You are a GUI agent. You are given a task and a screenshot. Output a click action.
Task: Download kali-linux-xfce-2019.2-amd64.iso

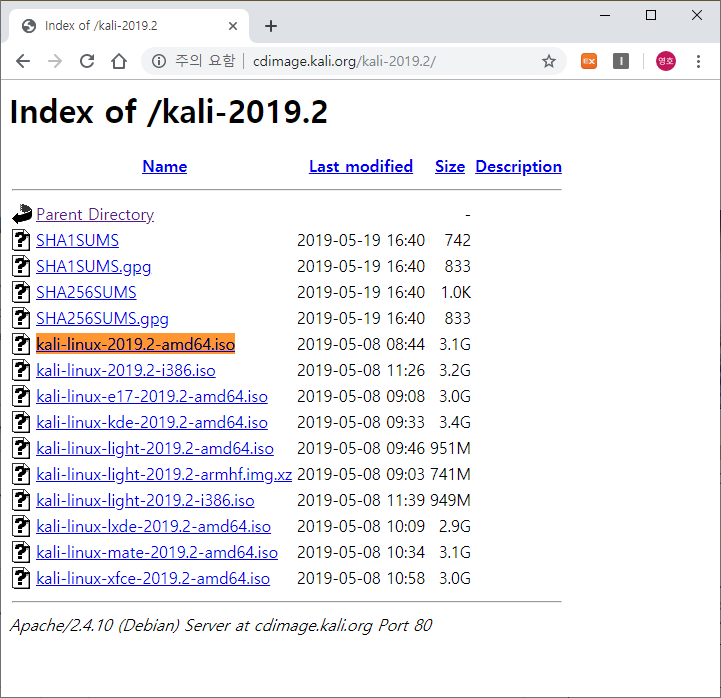coord(153,578)
